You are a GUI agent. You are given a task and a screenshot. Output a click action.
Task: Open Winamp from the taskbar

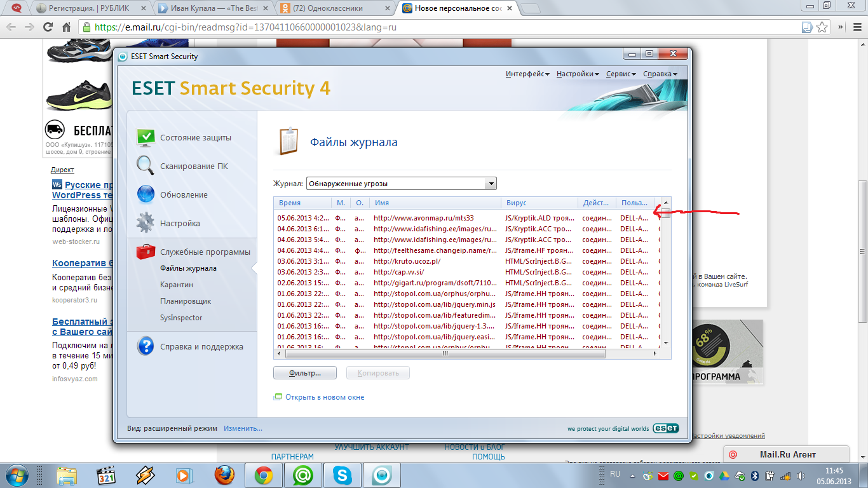[146, 475]
